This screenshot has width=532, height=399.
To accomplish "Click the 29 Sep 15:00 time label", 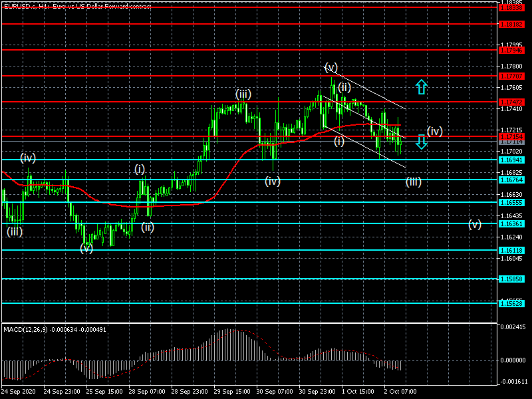I will [232, 392].
